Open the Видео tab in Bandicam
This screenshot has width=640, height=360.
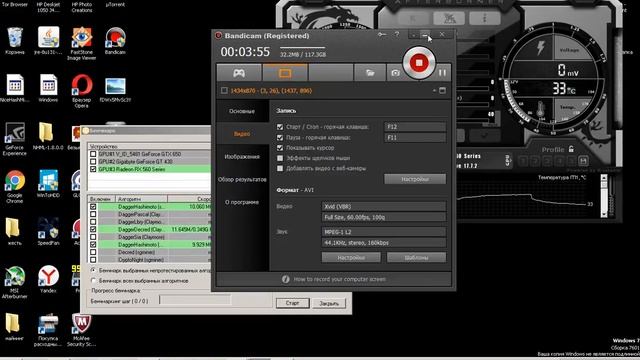(242, 133)
